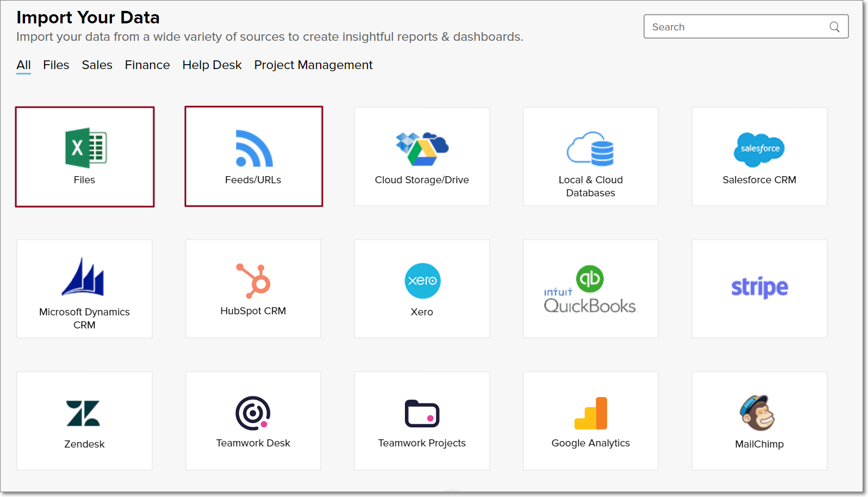Screen dimensions: 868x497
Task: Open the Local & Cloud Databases icon
Action: tap(590, 148)
